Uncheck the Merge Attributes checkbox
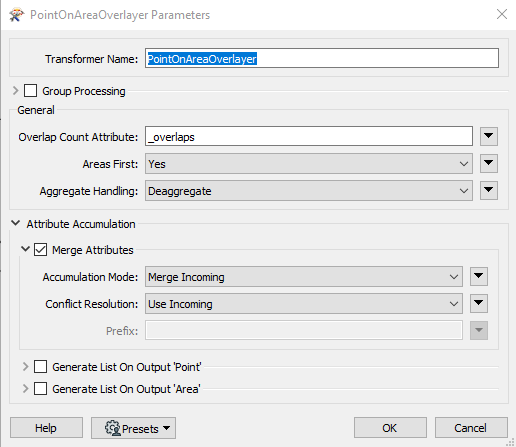The width and height of the screenshot is (516, 447). click(x=40, y=250)
